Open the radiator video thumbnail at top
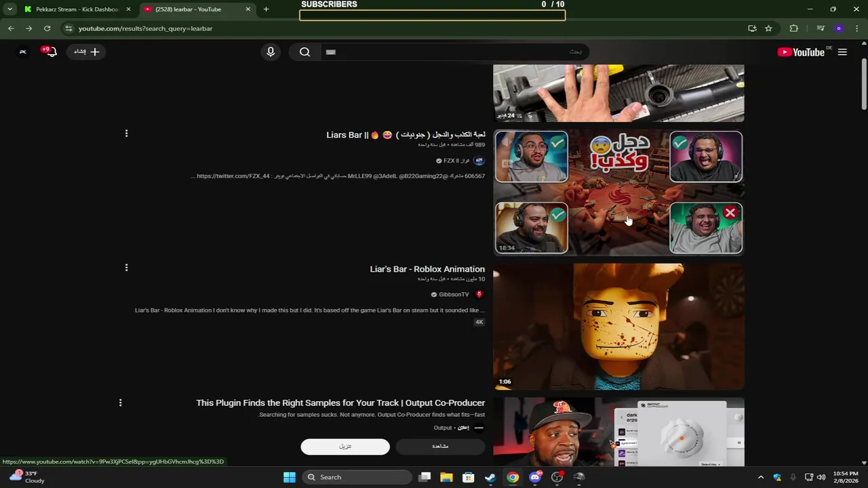Viewport: 868px width, 488px height. point(618,94)
